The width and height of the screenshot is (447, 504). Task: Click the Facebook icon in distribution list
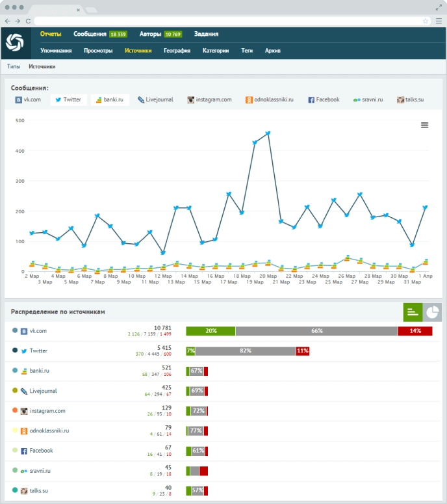pos(24,451)
